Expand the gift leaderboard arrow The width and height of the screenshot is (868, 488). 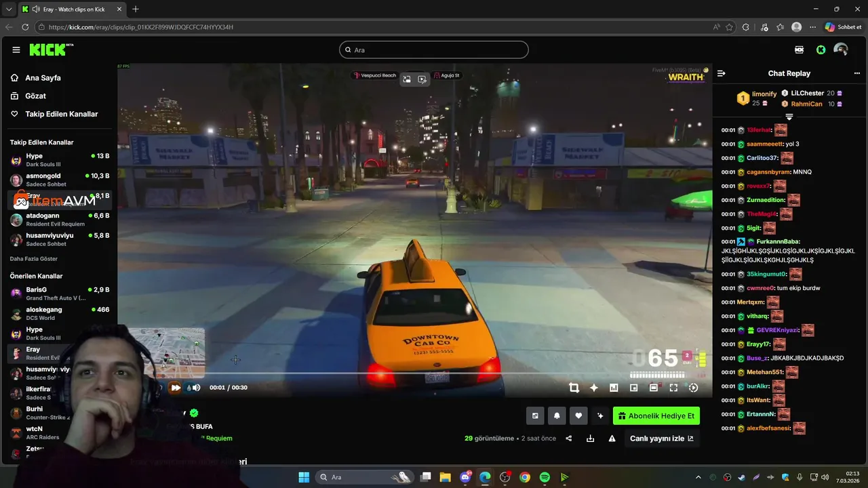[x=789, y=117]
